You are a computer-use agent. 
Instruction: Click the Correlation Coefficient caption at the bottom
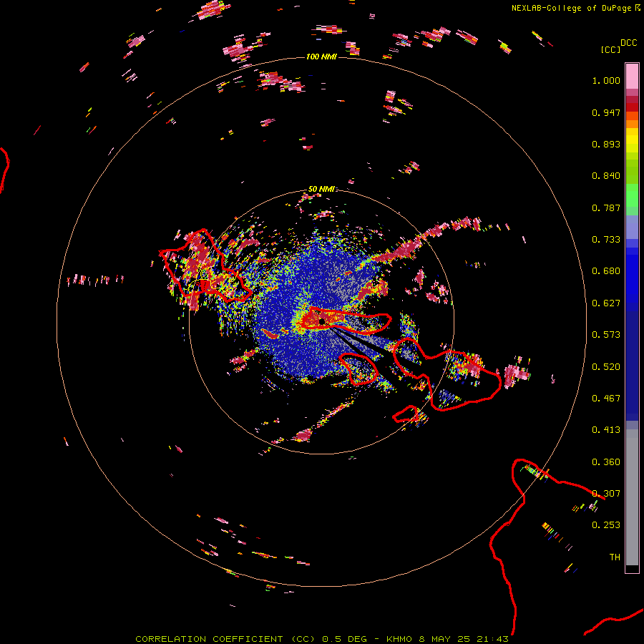[x=321, y=639]
